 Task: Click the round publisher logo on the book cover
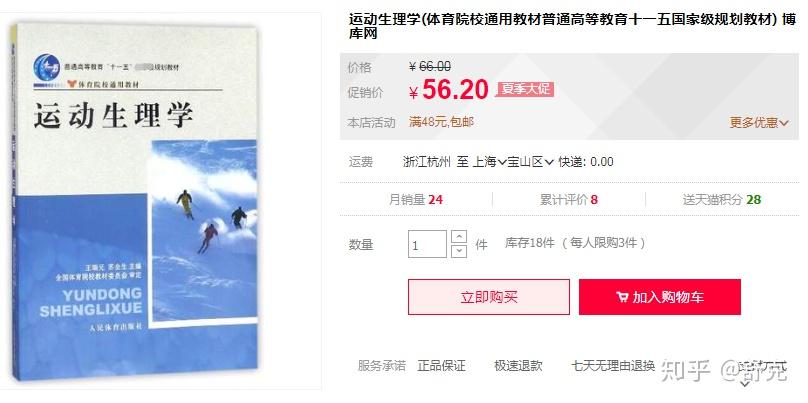point(47,68)
